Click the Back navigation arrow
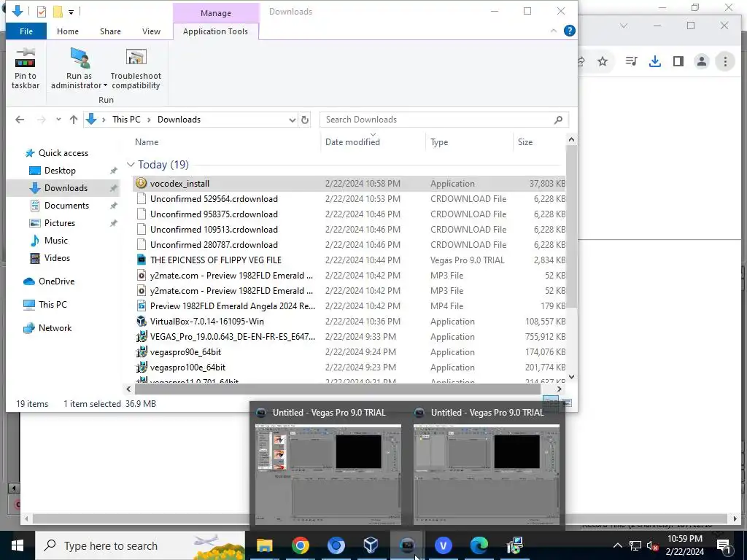This screenshot has width=747, height=560. point(20,120)
